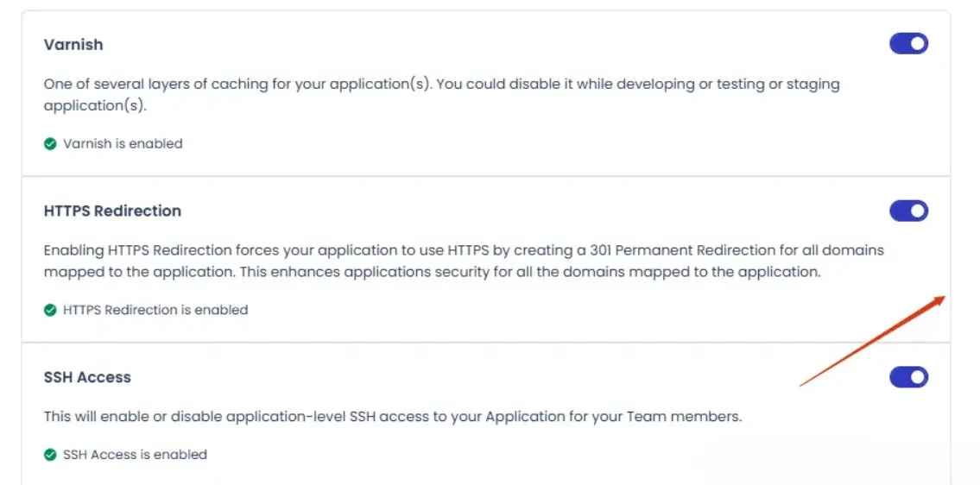Click the SSH Access heading
This screenshot has height=485, width=980.
point(87,377)
